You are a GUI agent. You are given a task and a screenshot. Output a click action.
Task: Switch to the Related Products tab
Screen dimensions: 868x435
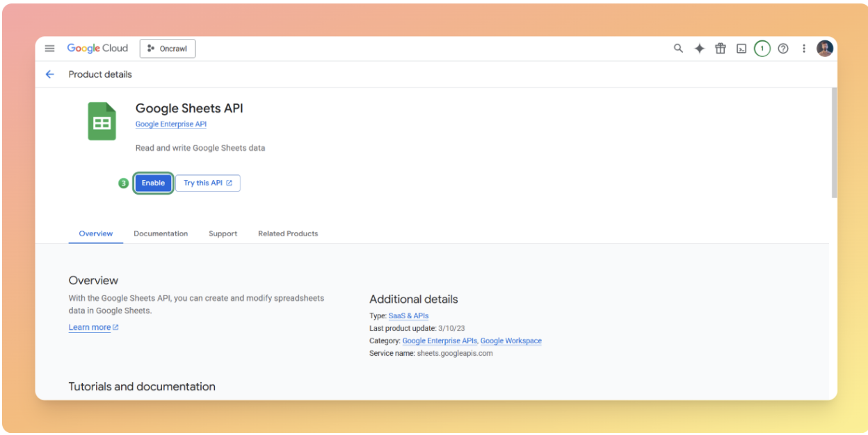tap(288, 233)
